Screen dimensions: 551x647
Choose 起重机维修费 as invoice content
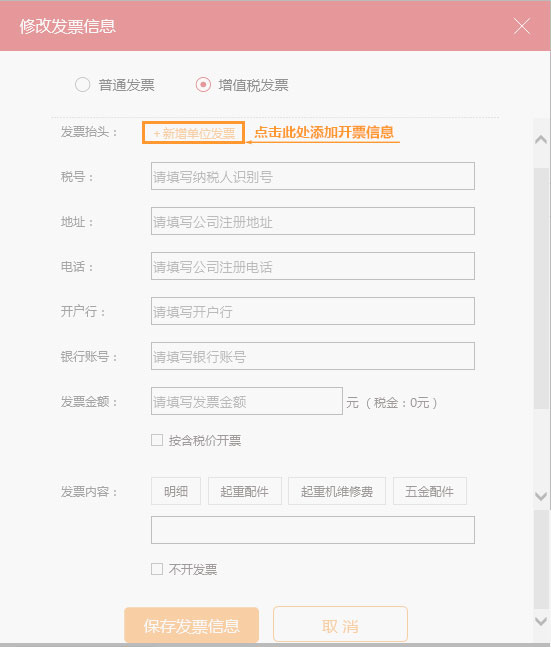coord(337,491)
